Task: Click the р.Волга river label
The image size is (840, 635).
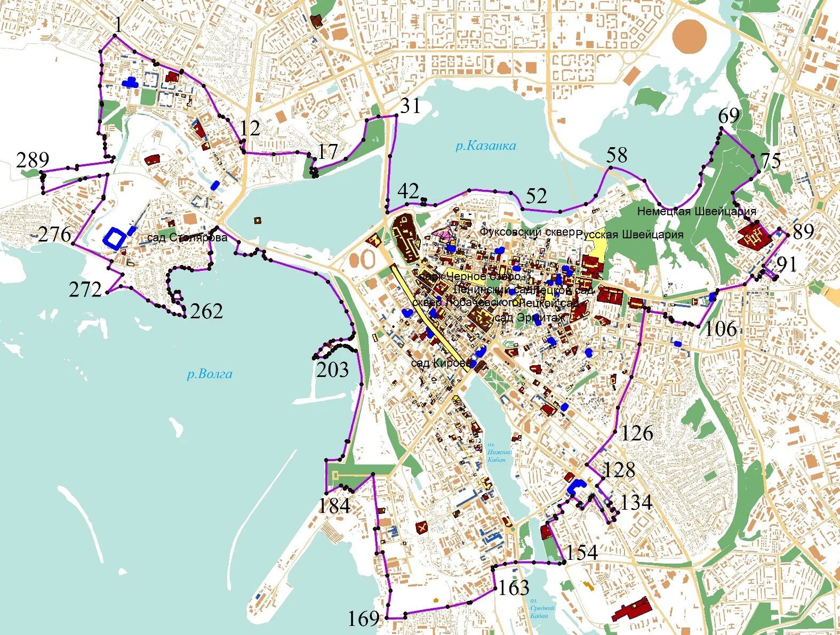Action: [x=210, y=374]
